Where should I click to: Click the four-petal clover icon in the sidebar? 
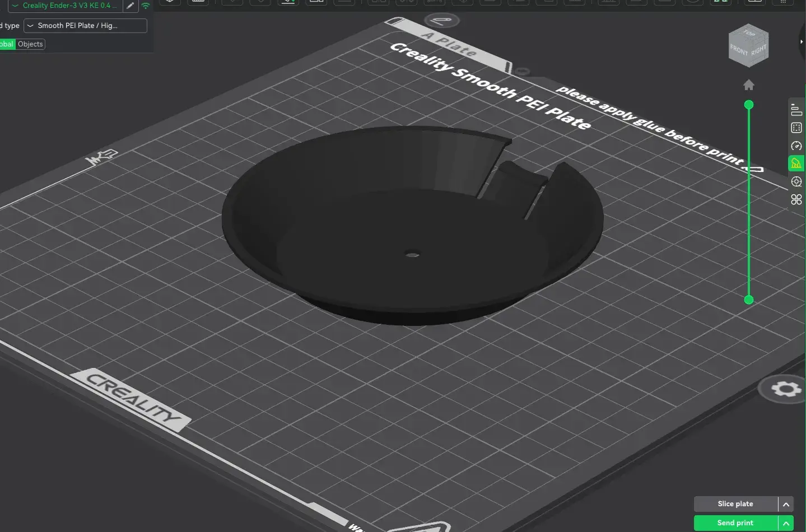[x=796, y=199]
